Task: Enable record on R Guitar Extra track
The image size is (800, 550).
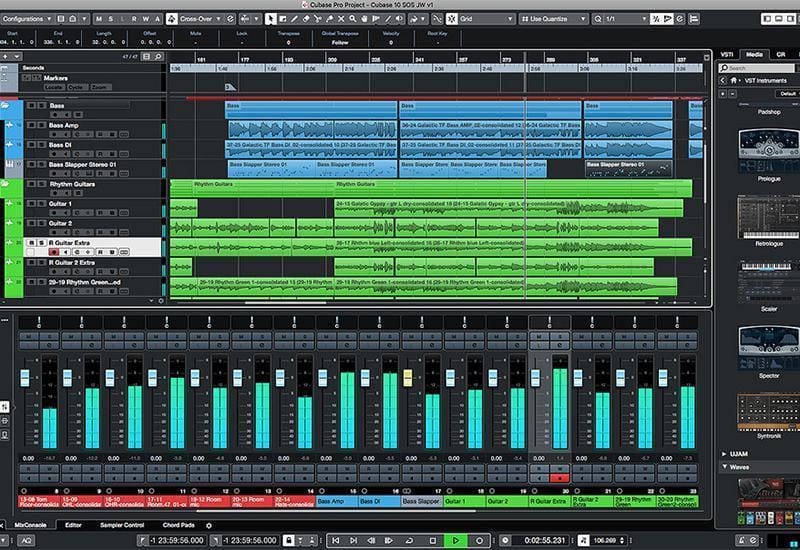Action: point(54,252)
